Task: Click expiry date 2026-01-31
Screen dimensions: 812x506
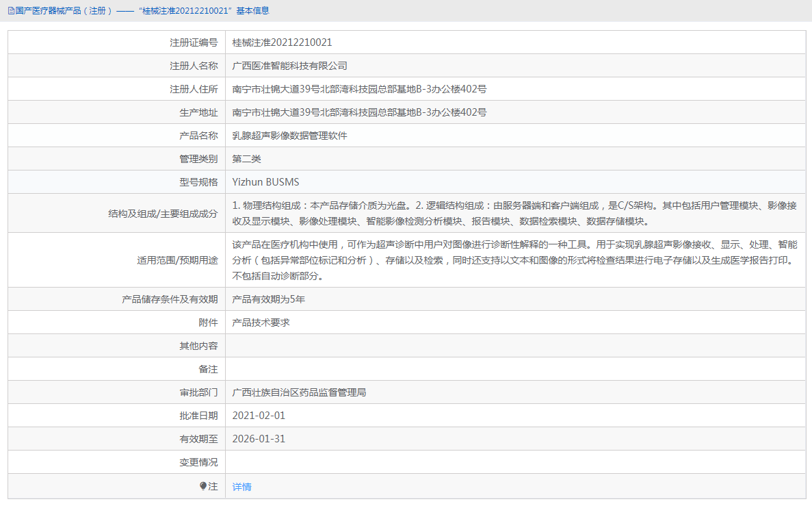Action: pyautogui.click(x=259, y=439)
